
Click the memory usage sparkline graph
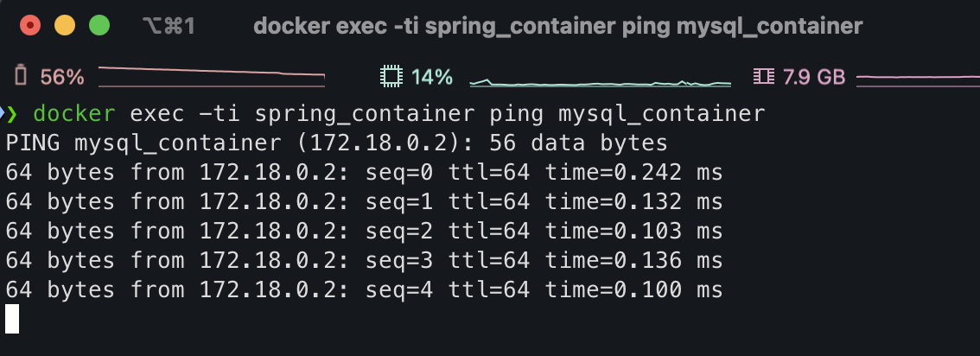[918, 79]
